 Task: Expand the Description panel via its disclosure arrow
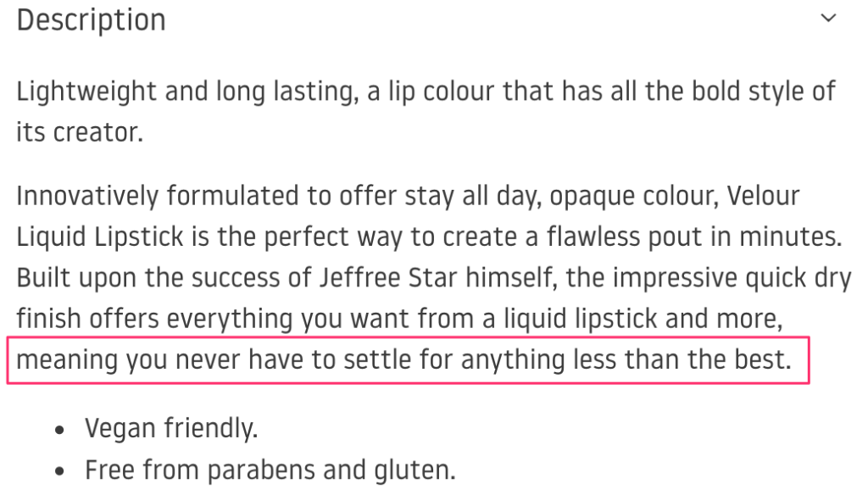(x=826, y=18)
